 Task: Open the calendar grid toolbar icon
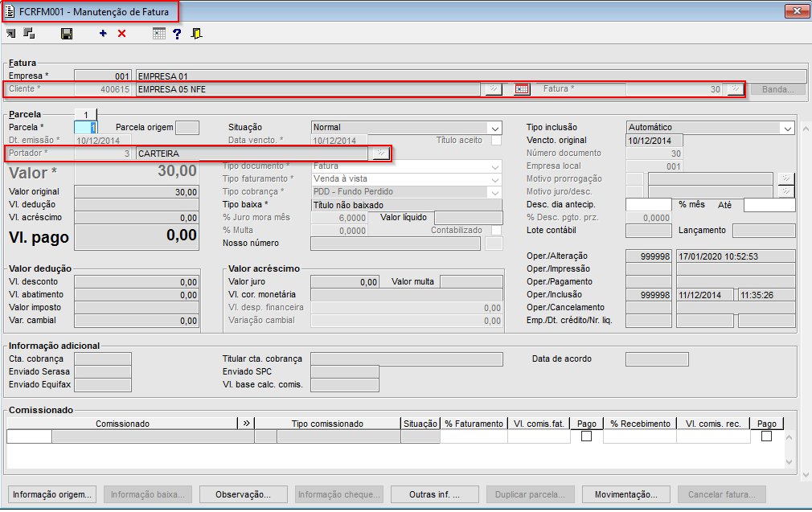[159, 34]
